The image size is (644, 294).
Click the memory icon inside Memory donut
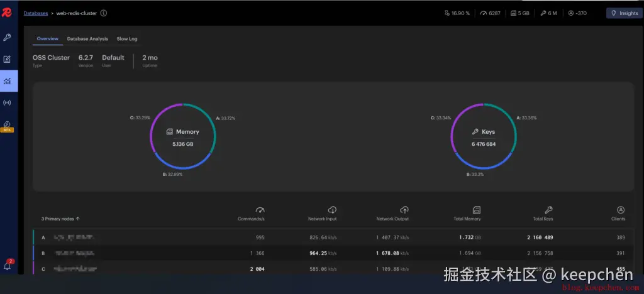(170, 132)
